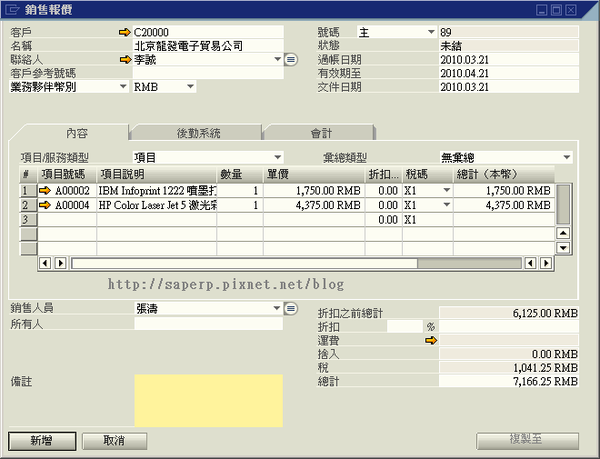600x459 pixels.
Task: Open A00002 item link arrow
Action: coord(45,190)
